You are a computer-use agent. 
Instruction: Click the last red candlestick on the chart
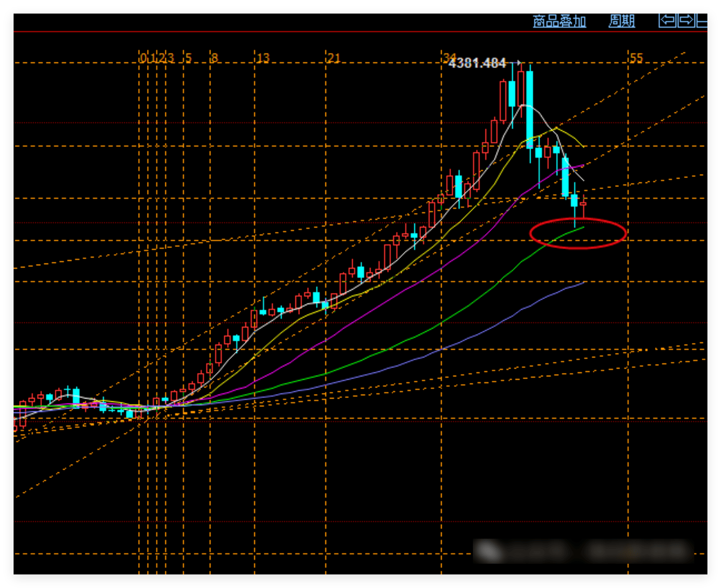click(583, 204)
